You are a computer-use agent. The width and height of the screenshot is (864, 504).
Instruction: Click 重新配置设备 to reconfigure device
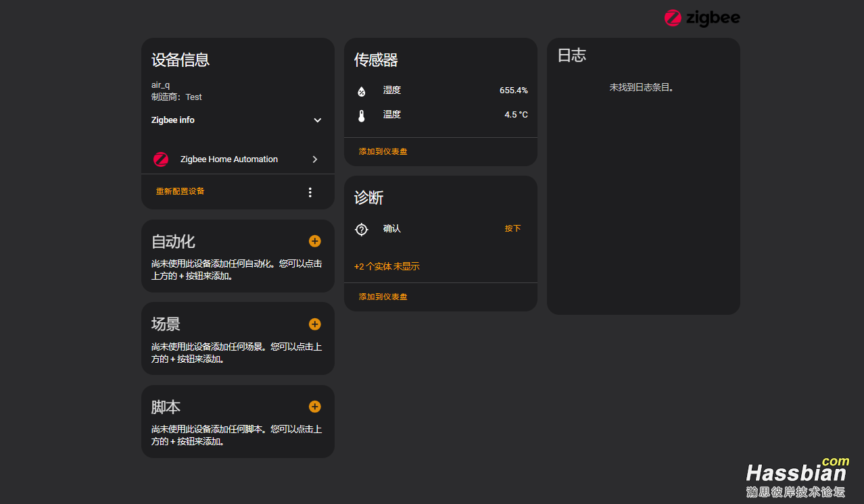tap(181, 191)
